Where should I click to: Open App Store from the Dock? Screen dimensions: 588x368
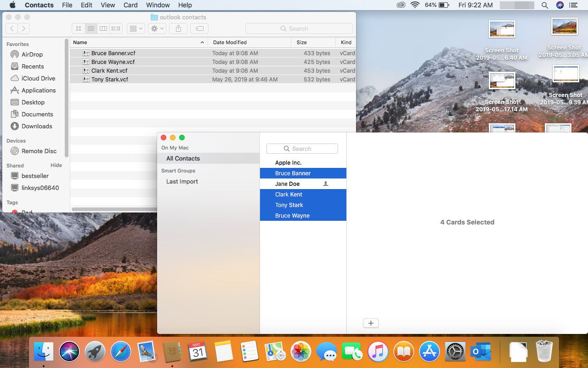(x=430, y=352)
